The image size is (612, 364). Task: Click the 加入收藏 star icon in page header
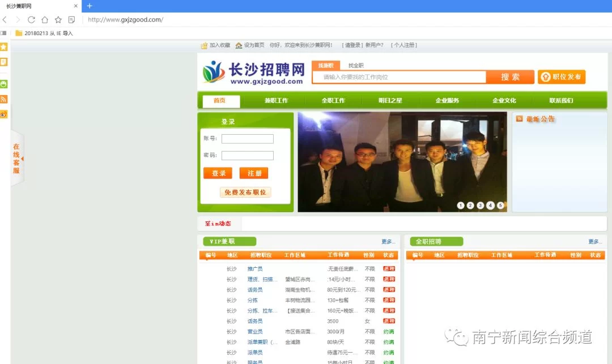[x=203, y=45]
